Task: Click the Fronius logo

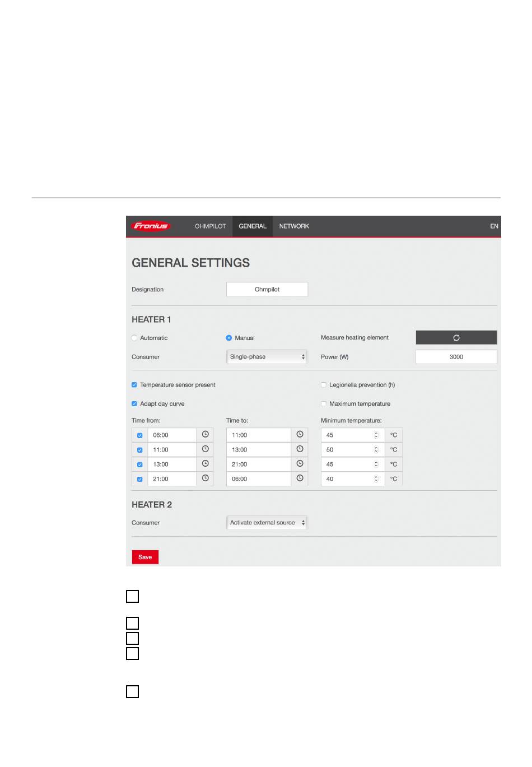Action: [151, 226]
